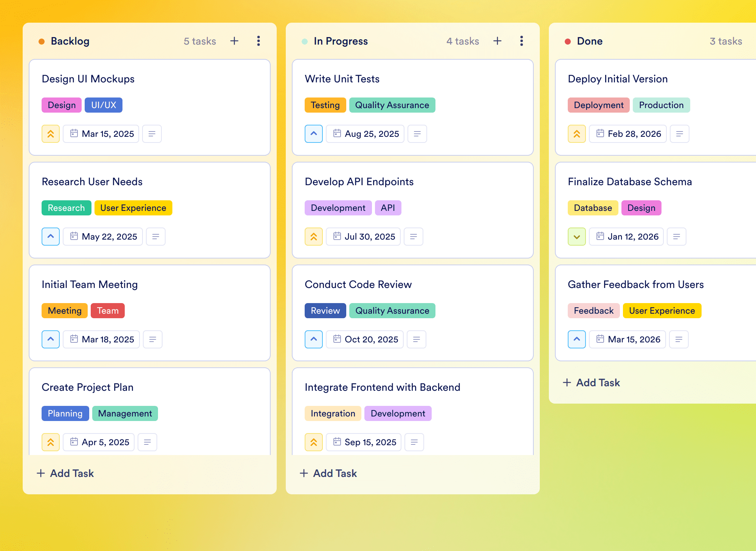Click Add Task at bottom of Backlog
Image resolution: width=756 pixels, height=551 pixels.
click(65, 473)
